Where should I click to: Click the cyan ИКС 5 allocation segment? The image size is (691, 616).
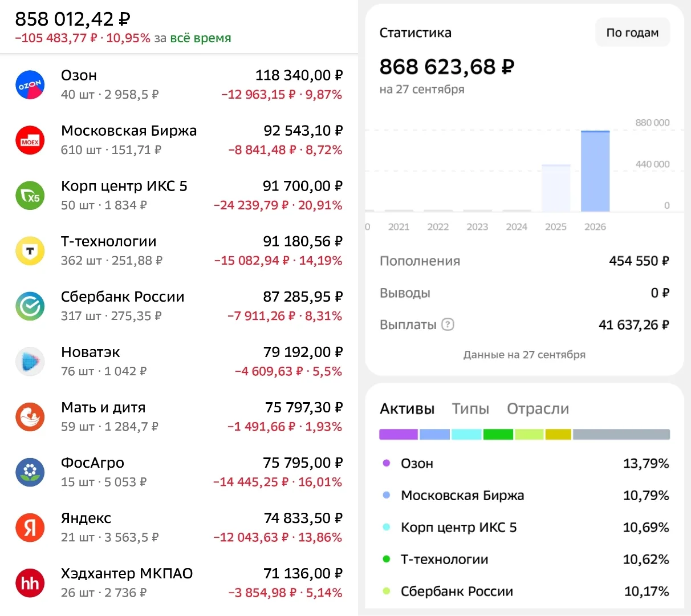[466, 435]
